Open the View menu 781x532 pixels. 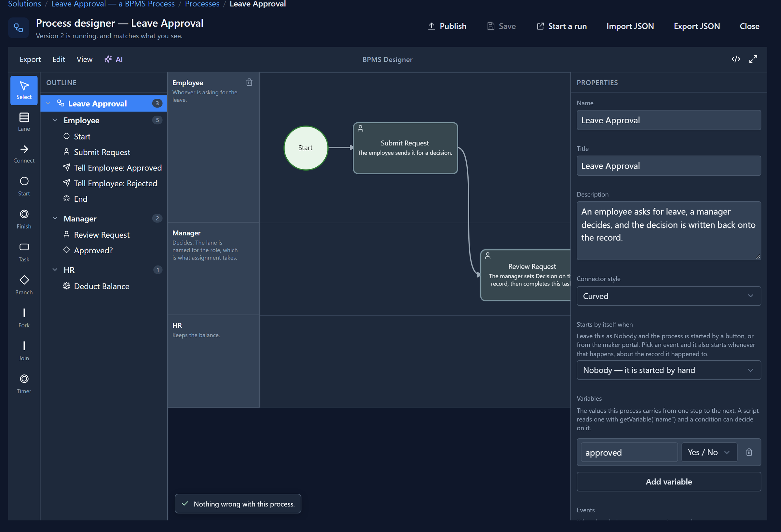(x=84, y=60)
